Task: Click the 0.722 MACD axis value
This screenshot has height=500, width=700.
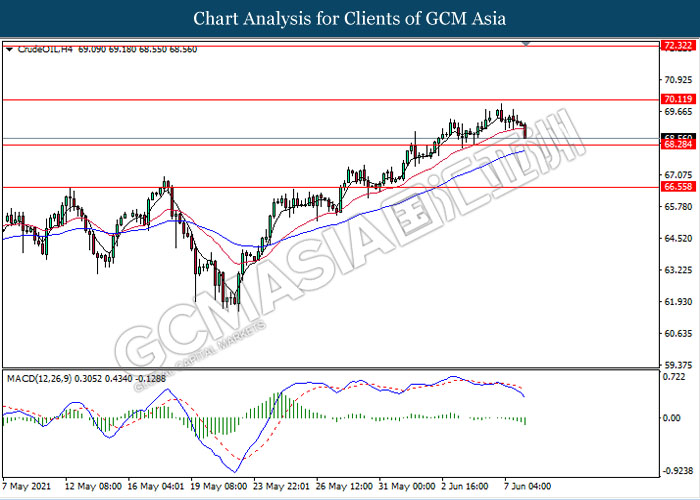Action: coord(675,377)
